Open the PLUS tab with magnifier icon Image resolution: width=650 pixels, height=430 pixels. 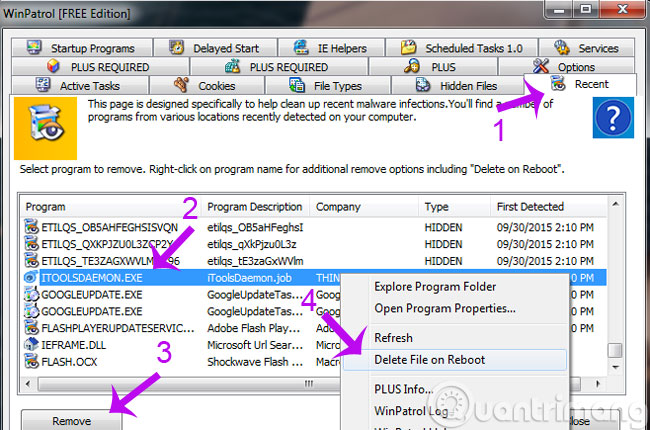(433, 67)
